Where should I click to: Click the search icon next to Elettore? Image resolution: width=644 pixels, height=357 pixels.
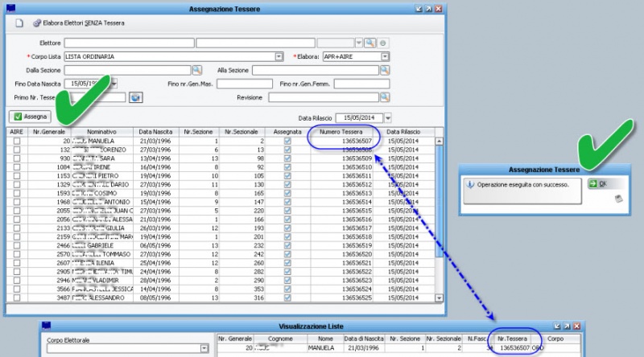(369, 43)
